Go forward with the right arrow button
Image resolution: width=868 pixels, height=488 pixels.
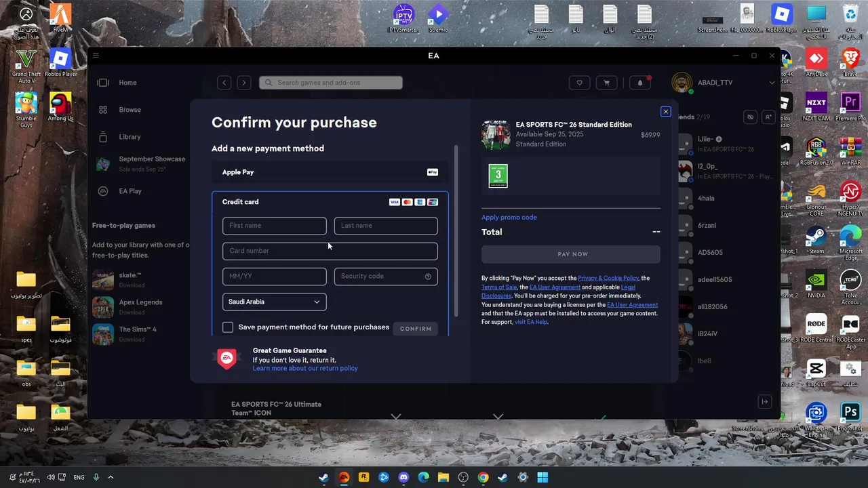click(244, 83)
